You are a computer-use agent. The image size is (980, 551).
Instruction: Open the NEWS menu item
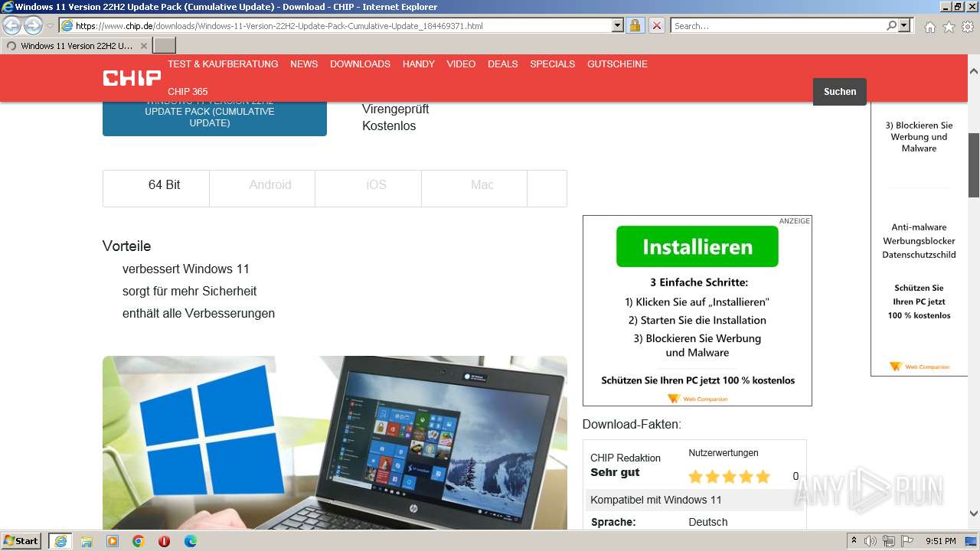click(x=304, y=64)
